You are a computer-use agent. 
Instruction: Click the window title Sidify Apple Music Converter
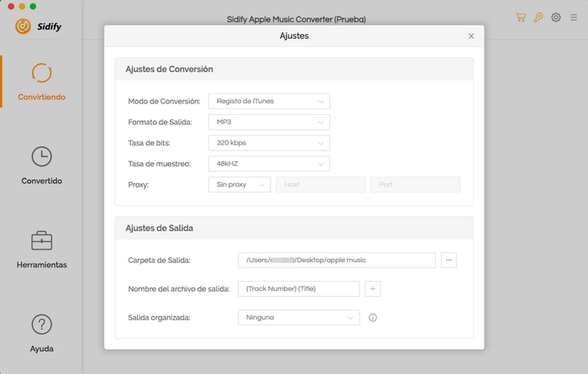click(x=297, y=19)
